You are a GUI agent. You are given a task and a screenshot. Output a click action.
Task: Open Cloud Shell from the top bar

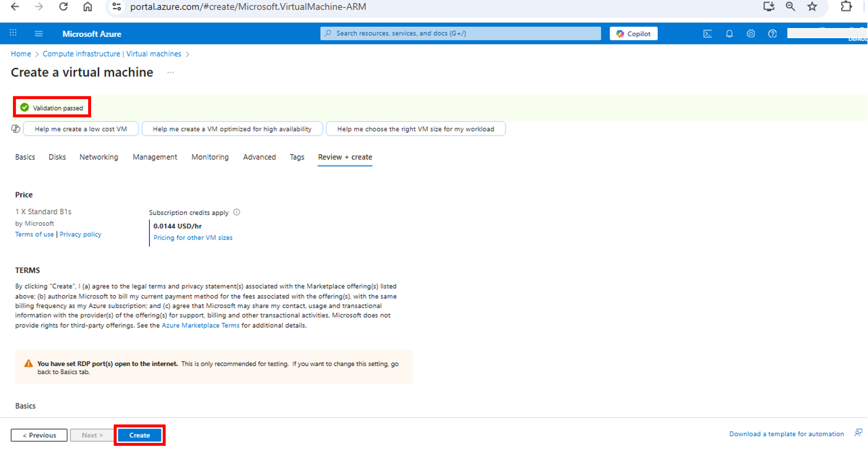tap(707, 34)
